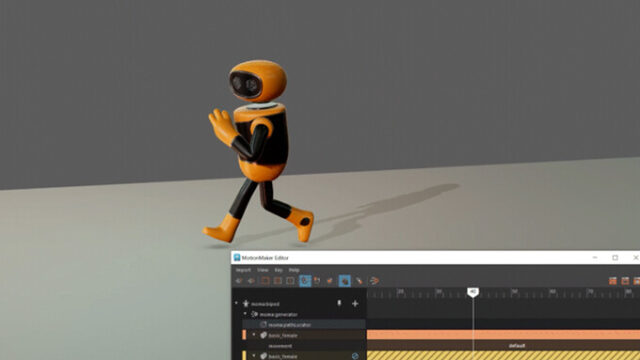Viewport: 640px width, 360px height.
Task: Click the first arrow icon in the MotionMaker toolbar
Action: 239,281
